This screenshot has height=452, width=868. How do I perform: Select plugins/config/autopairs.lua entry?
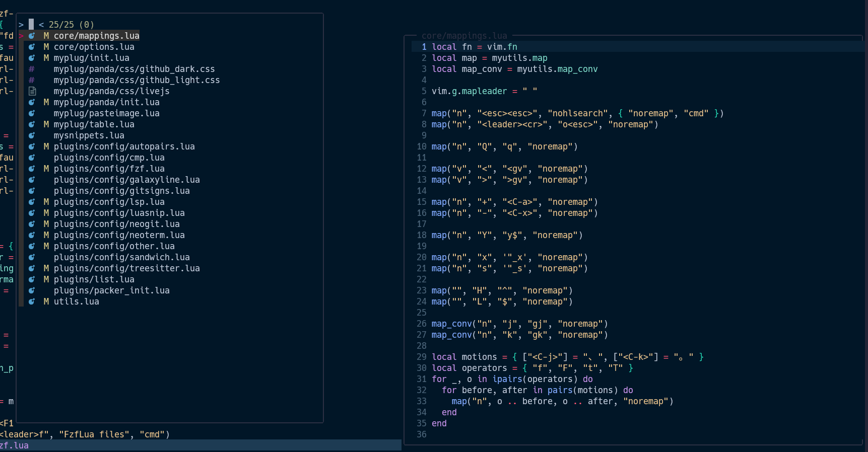(x=124, y=146)
